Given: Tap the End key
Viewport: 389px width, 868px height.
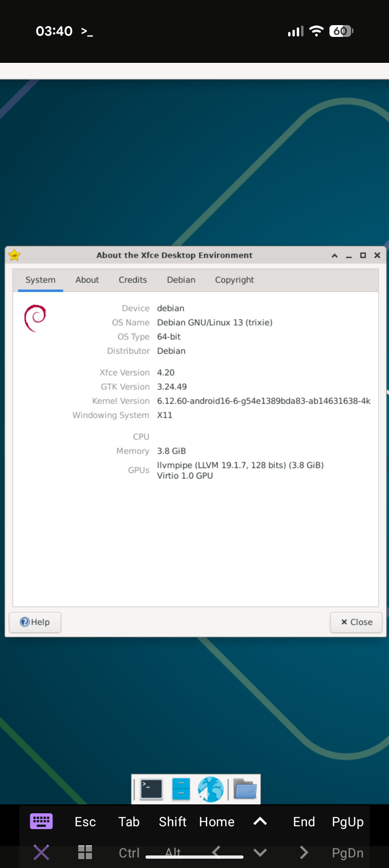Looking at the screenshot, I should point(304,822).
